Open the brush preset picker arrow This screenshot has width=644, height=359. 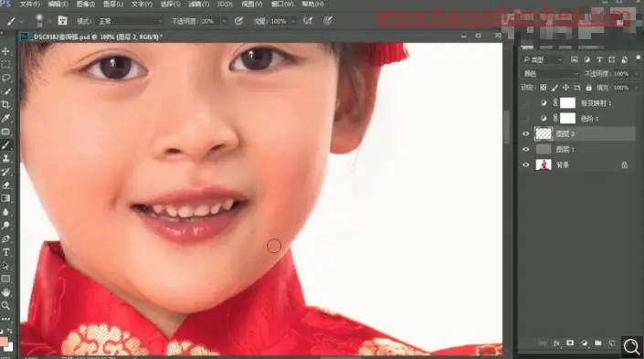coord(49,21)
